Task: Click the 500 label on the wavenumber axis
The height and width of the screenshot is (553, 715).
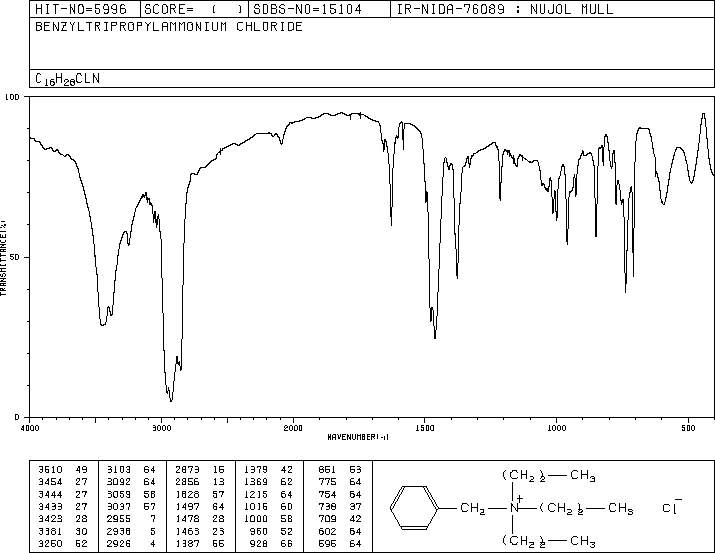Action: (688, 428)
